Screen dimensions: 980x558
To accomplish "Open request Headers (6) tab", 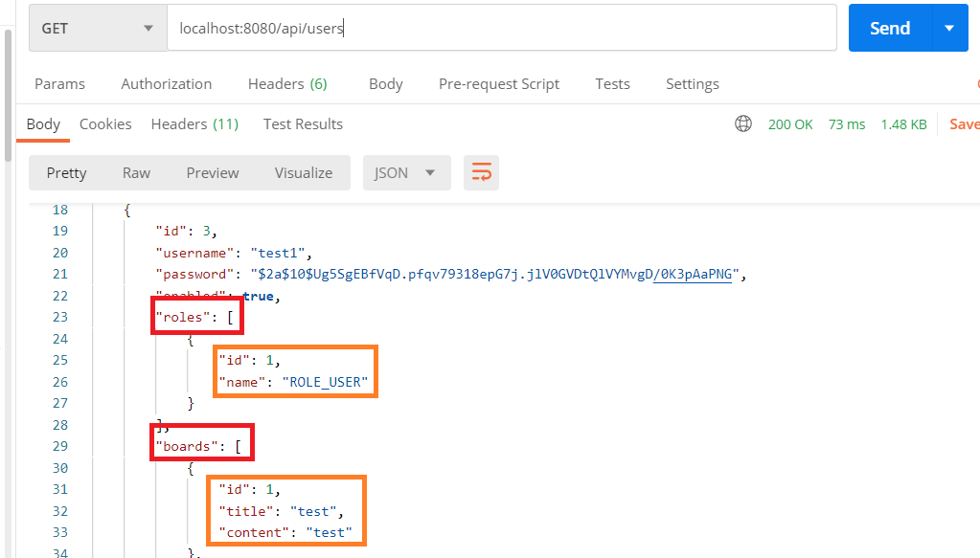I will click(287, 83).
